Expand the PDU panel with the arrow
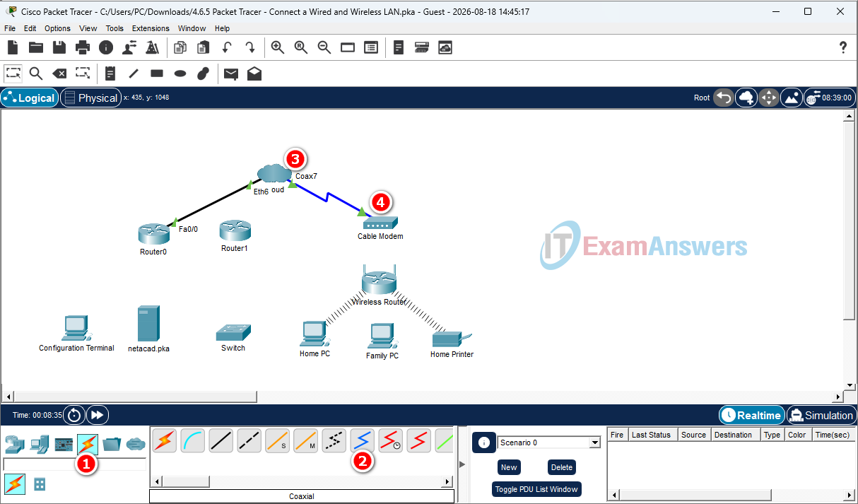The height and width of the screenshot is (504, 858). tap(462, 464)
